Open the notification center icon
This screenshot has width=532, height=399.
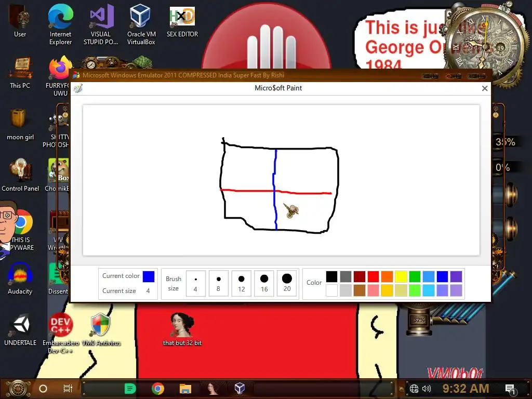510,389
